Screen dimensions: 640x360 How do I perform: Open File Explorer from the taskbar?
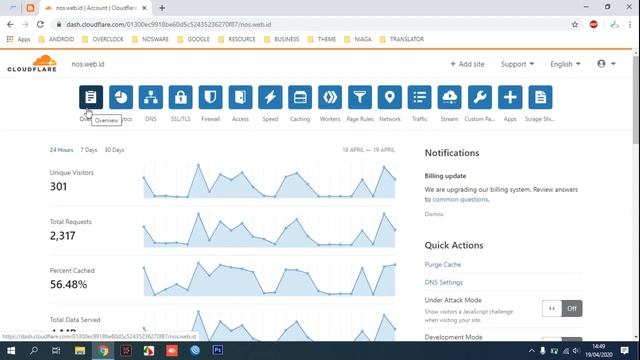[x=80, y=351]
